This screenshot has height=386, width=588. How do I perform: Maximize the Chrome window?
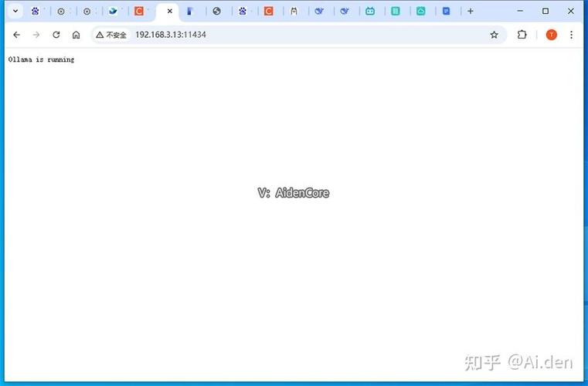pyautogui.click(x=546, y=12)
